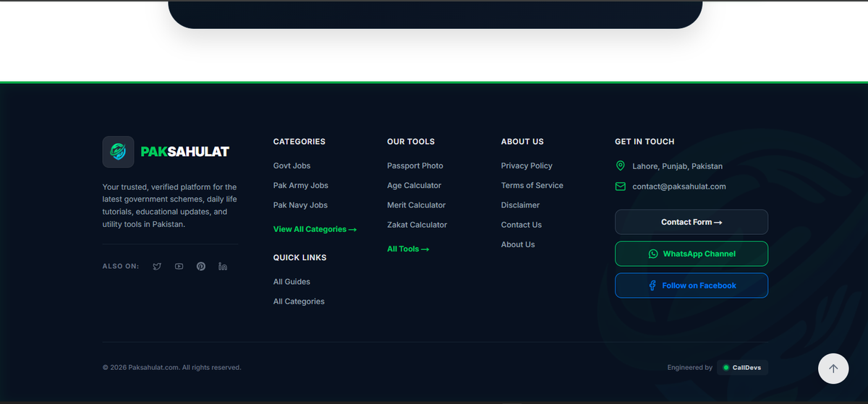Click the QUICK LINKS heading
The image size is (868, 404).
(299, 257)
